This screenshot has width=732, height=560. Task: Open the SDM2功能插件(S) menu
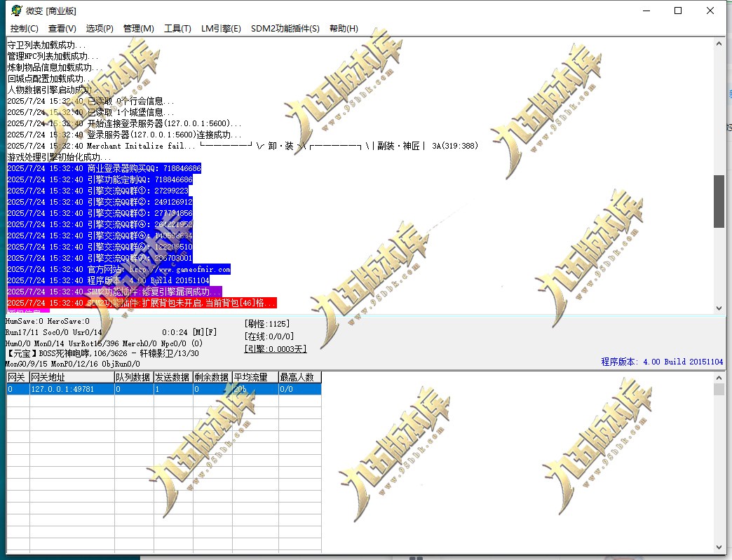285,29
